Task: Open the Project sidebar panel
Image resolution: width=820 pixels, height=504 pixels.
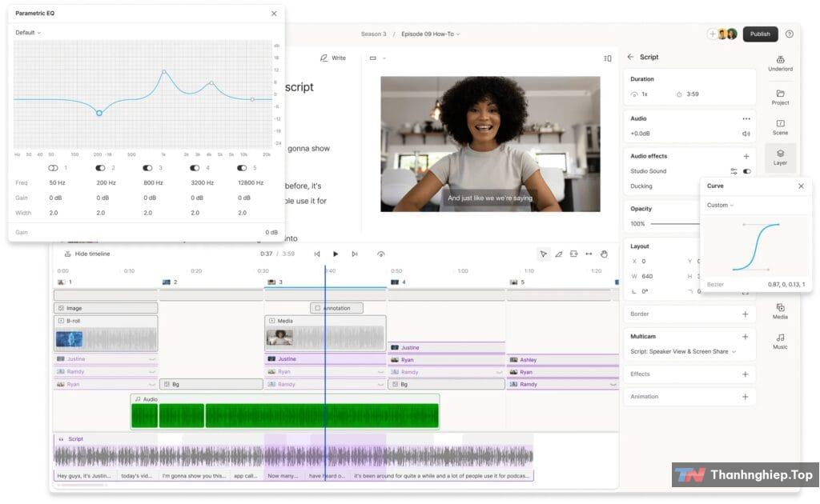Action: 780,97
